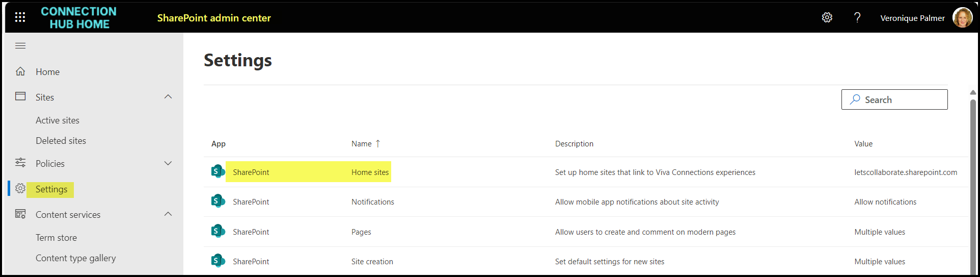Image resolution: width=980 pixels, height=277 pixels.
Task: Click the SharePoint icon in Notifications row
Action: click(x=218, y=202)
